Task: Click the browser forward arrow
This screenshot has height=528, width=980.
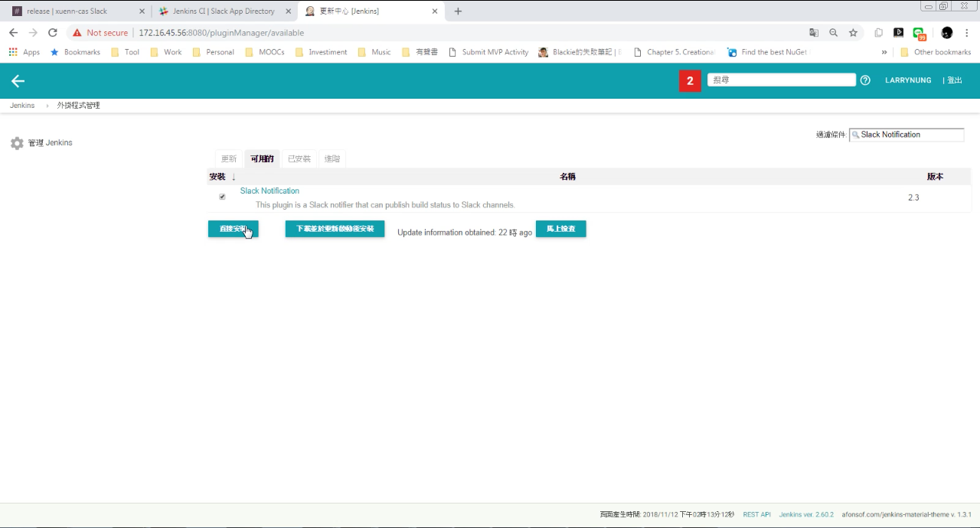Action: pos(33,33)
